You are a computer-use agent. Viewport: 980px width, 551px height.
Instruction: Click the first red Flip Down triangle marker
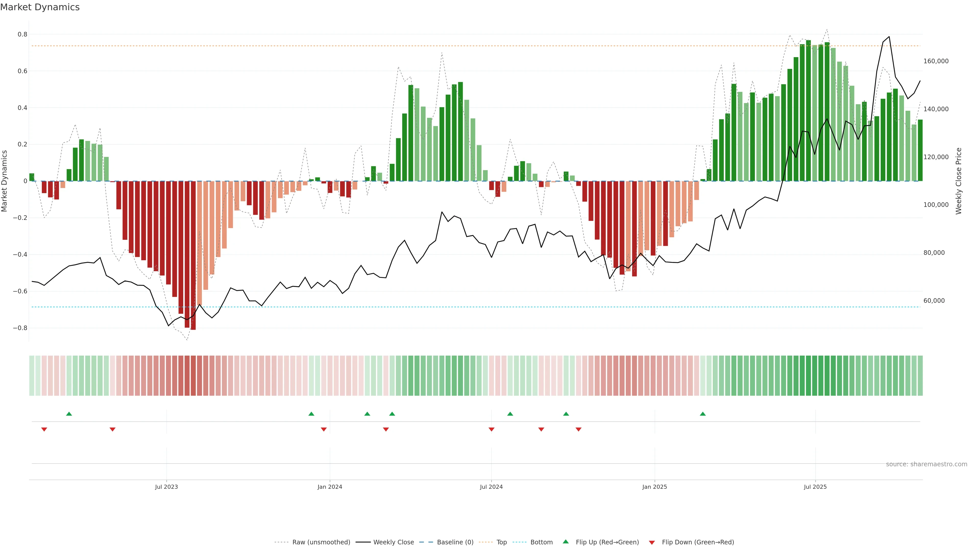[44, 429]
